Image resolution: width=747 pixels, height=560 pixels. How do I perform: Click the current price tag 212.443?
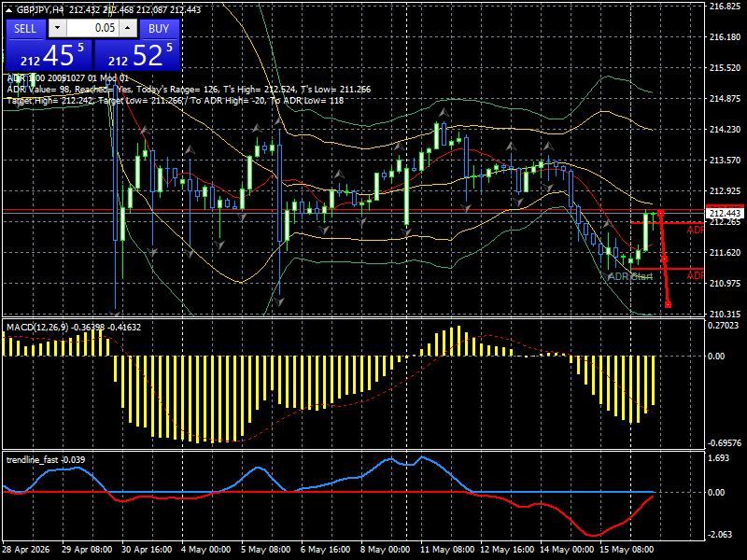725,213
